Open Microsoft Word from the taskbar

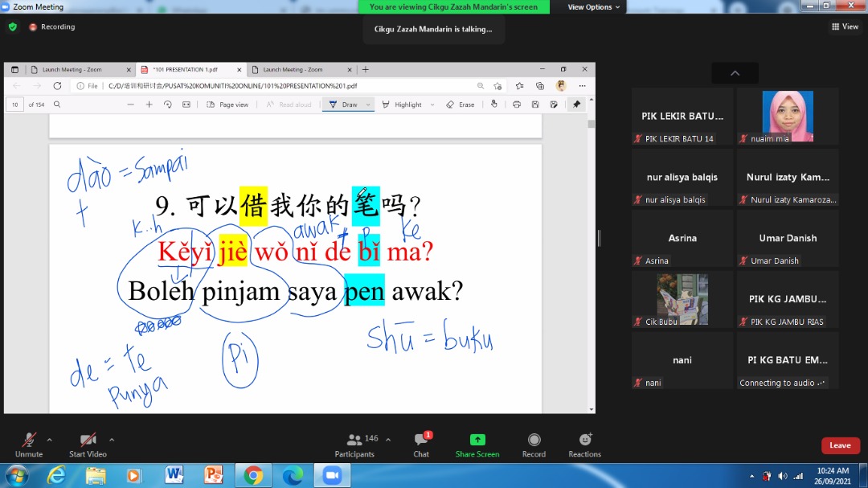174,476
